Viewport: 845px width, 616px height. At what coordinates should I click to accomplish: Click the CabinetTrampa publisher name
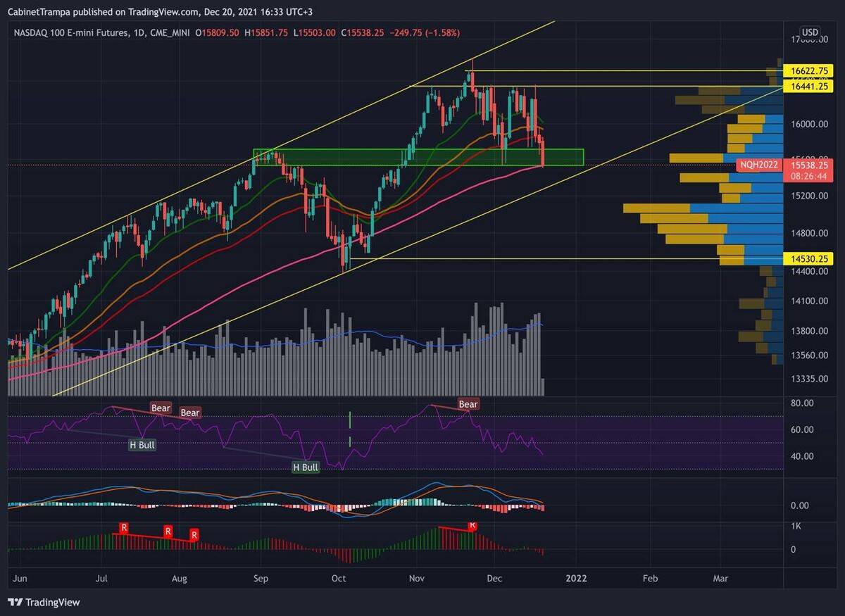point(39,11)
